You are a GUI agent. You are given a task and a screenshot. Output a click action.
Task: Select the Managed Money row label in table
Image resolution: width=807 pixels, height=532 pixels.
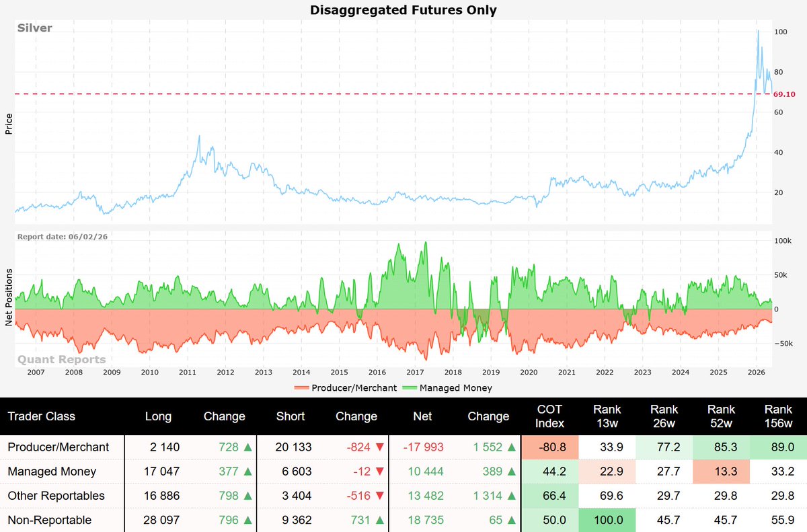[x=52, y=471]
